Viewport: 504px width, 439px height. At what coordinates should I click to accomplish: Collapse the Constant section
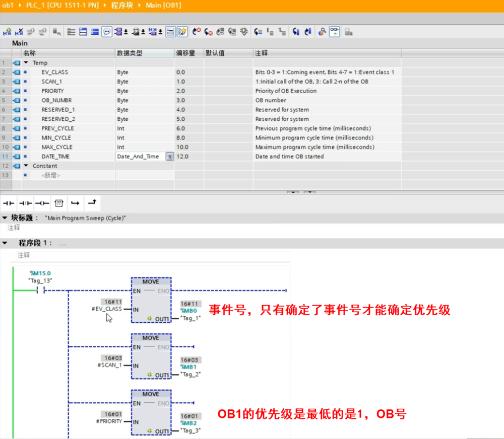click(x=26, y=166)
